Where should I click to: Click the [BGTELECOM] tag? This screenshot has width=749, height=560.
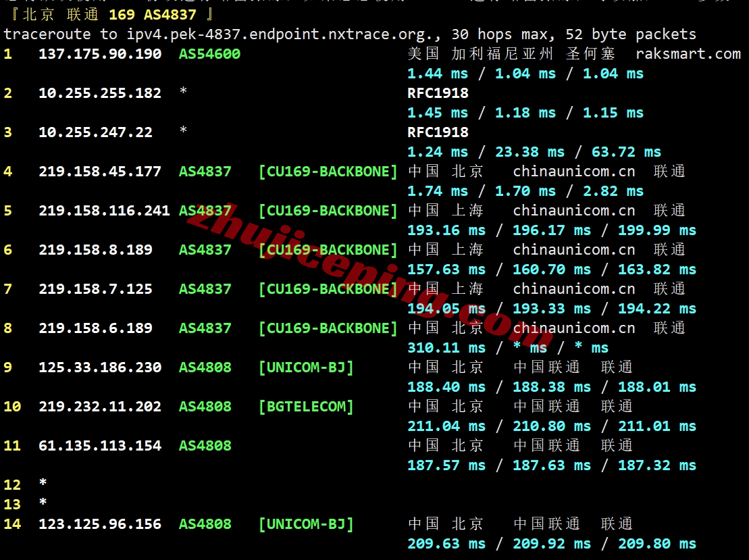[x=306, y=406]
